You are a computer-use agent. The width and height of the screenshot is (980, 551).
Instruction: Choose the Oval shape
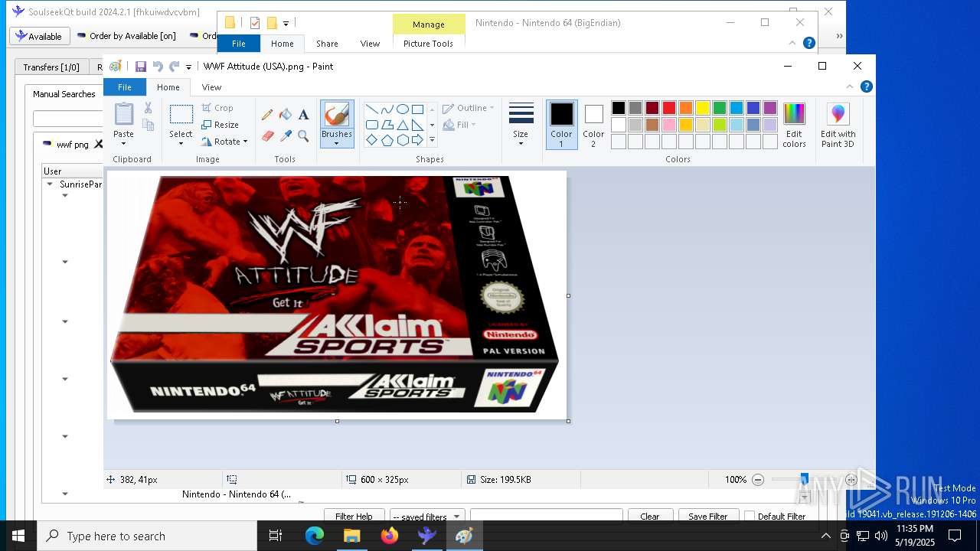coord(402,109)
